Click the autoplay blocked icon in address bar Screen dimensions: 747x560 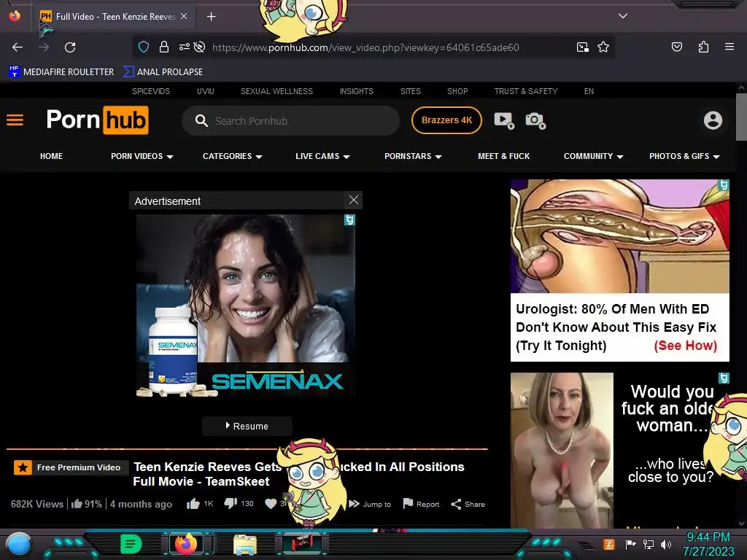pos(200,47)
